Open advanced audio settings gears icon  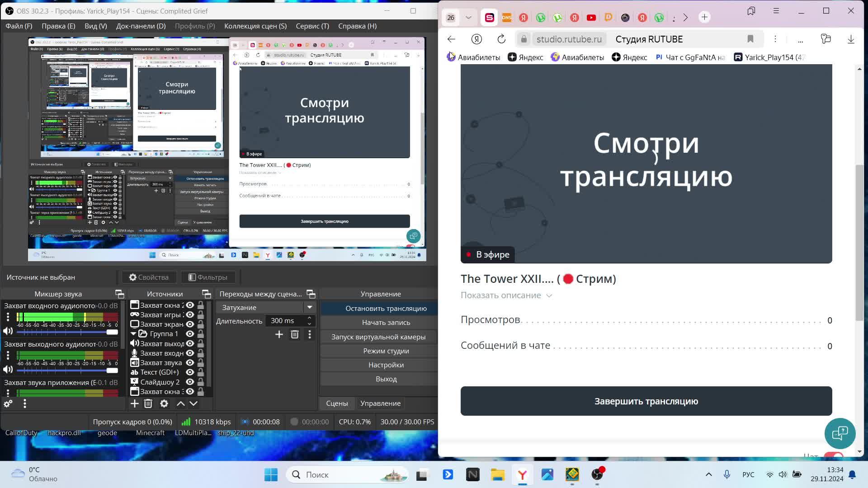8,404
